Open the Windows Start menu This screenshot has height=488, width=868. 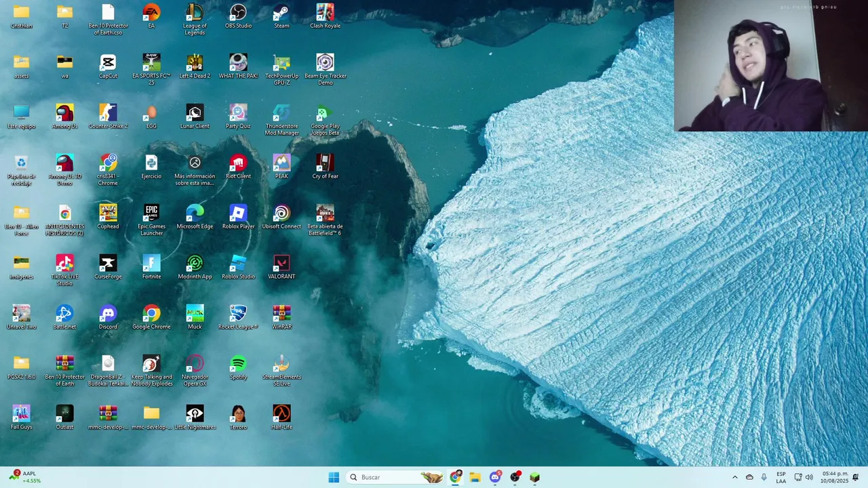[334, 477]
